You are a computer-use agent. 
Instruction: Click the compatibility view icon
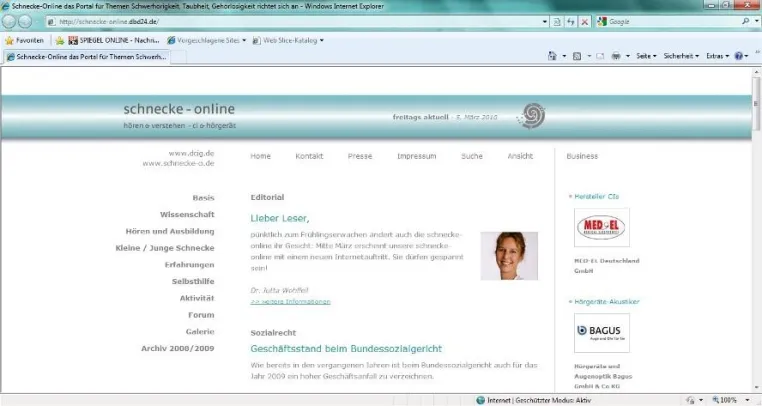(557, 22)
